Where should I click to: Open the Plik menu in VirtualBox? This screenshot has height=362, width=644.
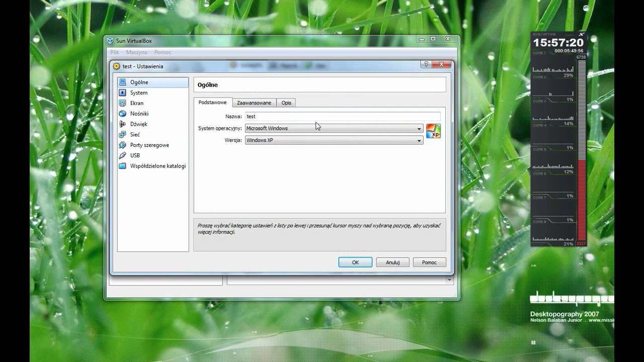(115, 52)
